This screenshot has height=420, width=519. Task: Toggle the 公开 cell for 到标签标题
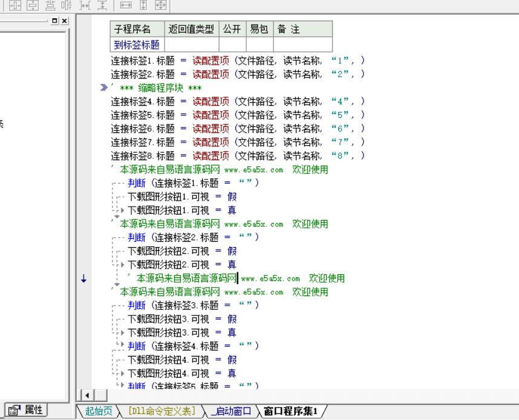232,44
